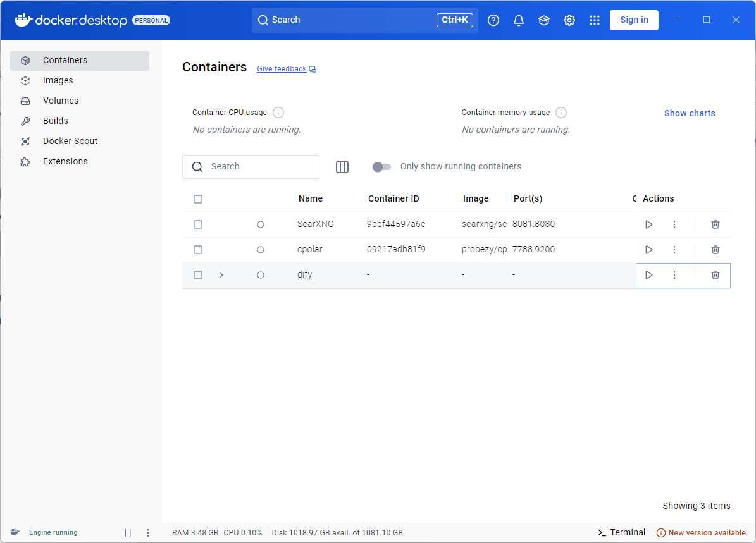Check the SearXNG row checkbox
The height and width of the screenshot is (543, 756).
[x=197, y=224]
